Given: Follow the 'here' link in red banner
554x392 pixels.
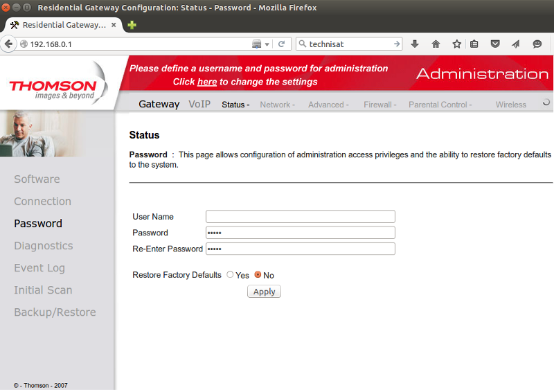Looking at the screenshot, I should 207,82.
